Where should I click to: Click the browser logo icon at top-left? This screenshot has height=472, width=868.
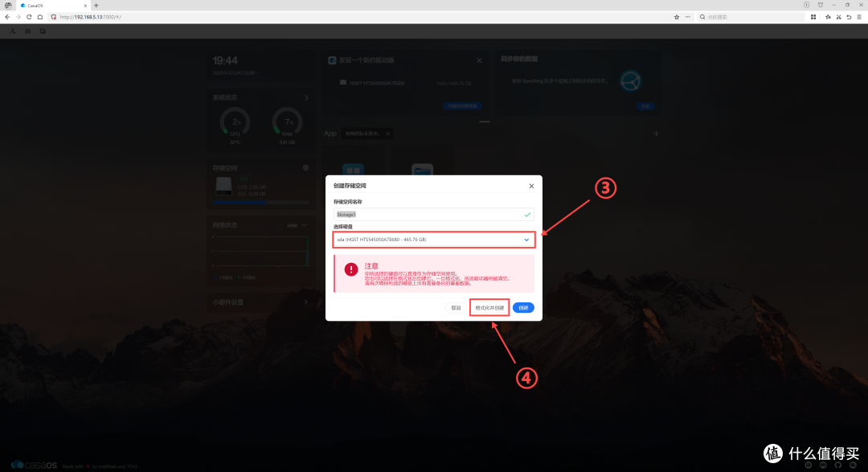8,5
